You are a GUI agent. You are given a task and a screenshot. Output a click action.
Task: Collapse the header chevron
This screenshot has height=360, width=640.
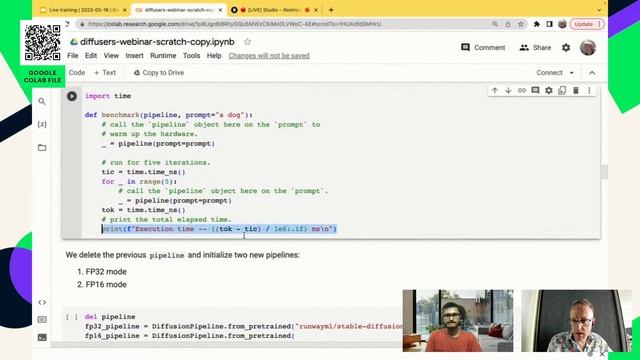(592, 73)
